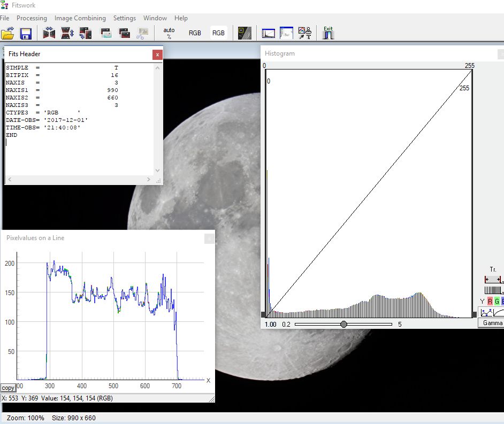Click the gamma slider handle in histogram
Screen dimensions: 504x424
point(343,324)
